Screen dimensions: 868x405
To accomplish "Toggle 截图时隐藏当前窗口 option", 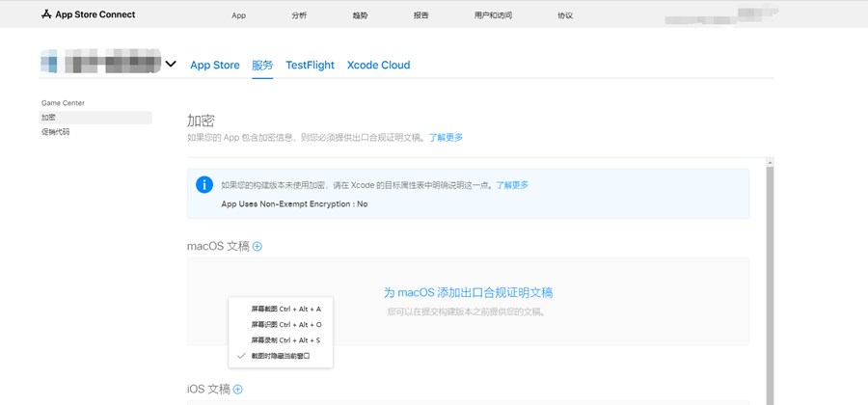I will [x=281, y=356].
